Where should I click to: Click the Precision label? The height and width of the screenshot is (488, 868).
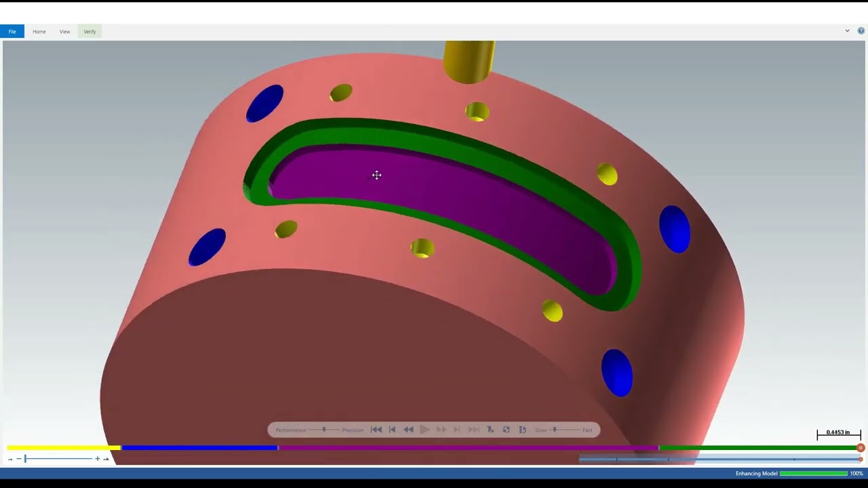click(353, 430)
